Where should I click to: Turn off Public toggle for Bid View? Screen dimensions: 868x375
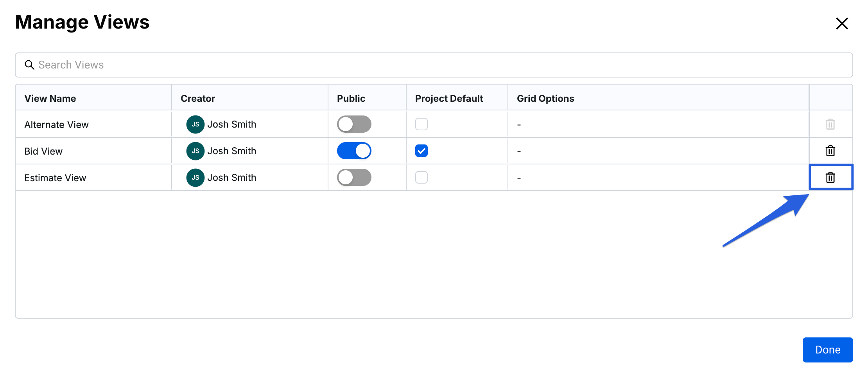tap(354, 151)
